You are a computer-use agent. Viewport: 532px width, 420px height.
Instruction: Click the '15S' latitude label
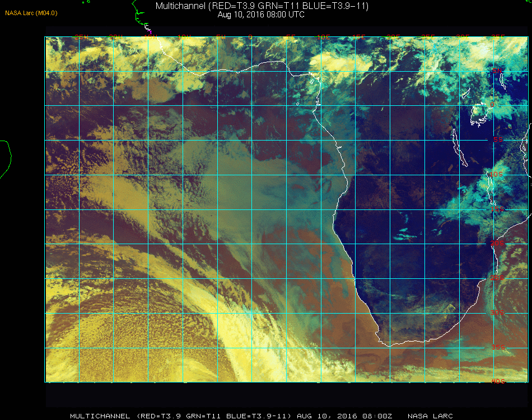click(497, 209)
